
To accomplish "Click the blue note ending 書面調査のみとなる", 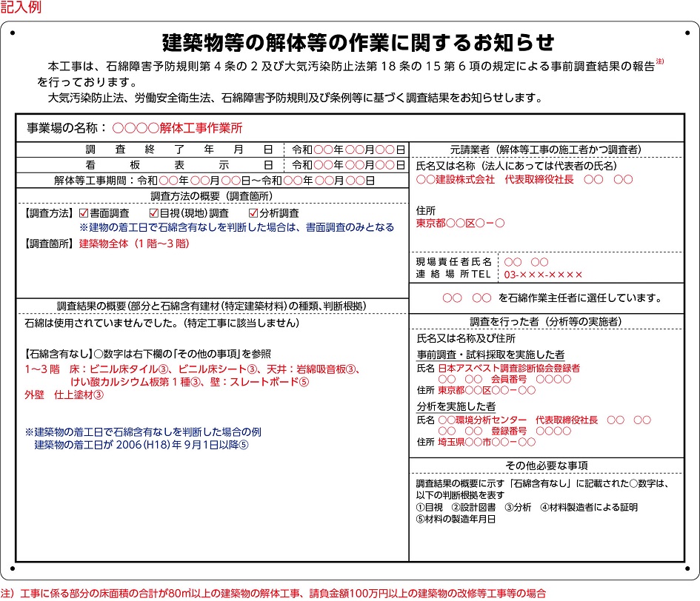I will coord(236,227).
